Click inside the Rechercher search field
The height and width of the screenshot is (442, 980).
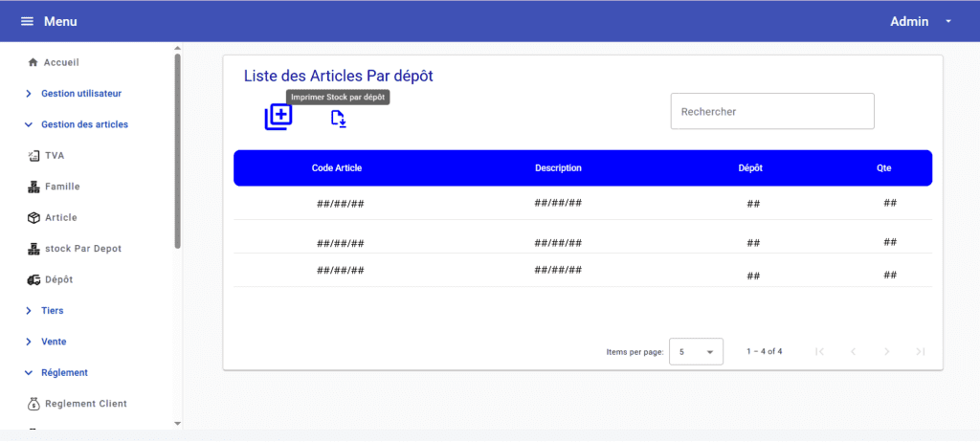tap(771, 112)
